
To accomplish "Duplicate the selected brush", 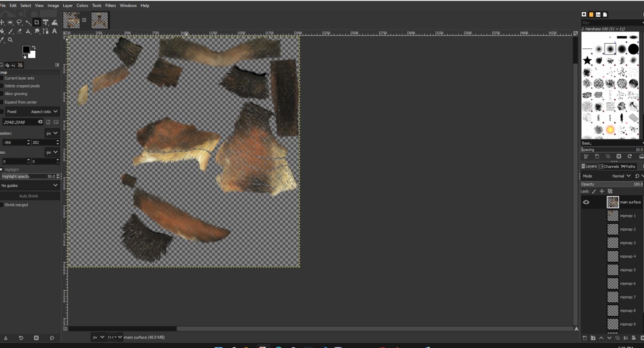I will coord(608,156).
